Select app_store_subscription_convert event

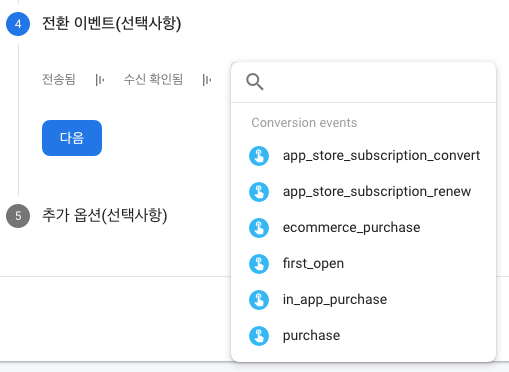pyautogui.click(x=363, y=156)
